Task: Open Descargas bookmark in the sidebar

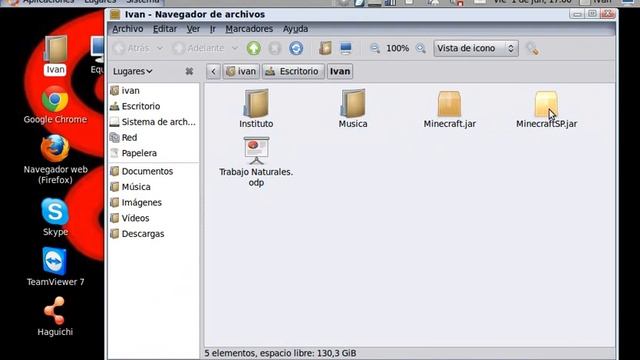Action: click(x=154, y=233)
